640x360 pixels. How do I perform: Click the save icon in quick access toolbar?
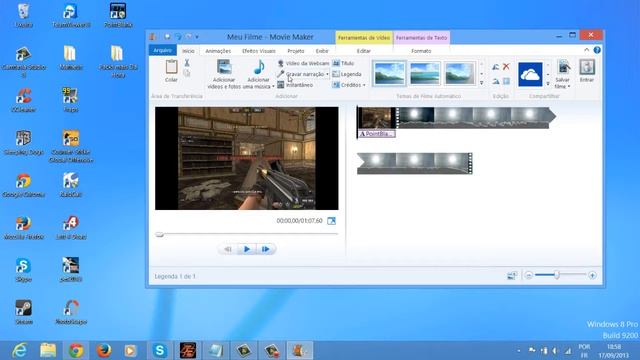pyautogui.click(x=167, y=37)
